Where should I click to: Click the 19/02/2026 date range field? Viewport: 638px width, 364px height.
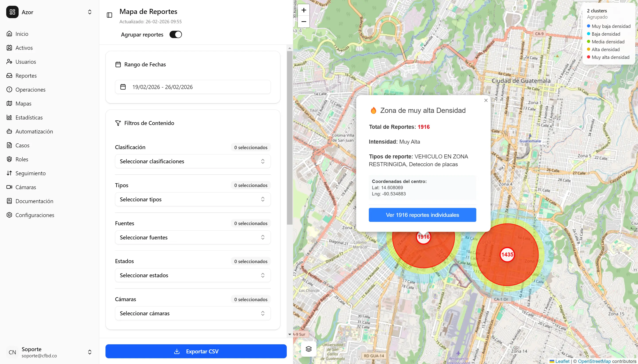(x=162, y=87)
